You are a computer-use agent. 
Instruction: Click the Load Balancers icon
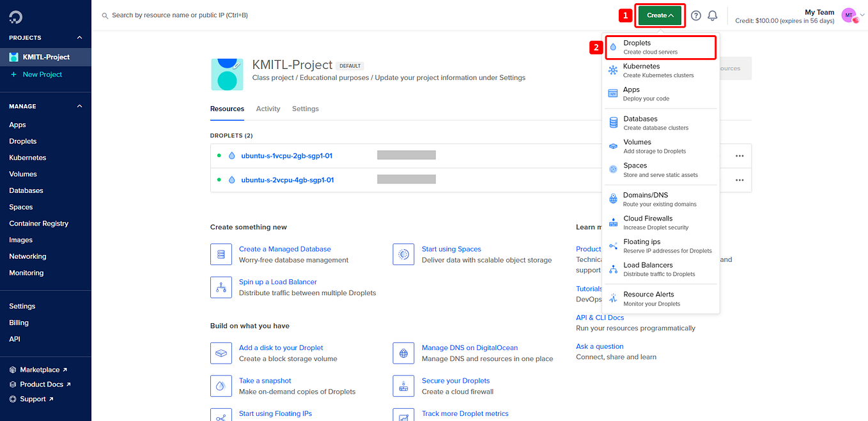pyautogui.click(x=612, y=268)
